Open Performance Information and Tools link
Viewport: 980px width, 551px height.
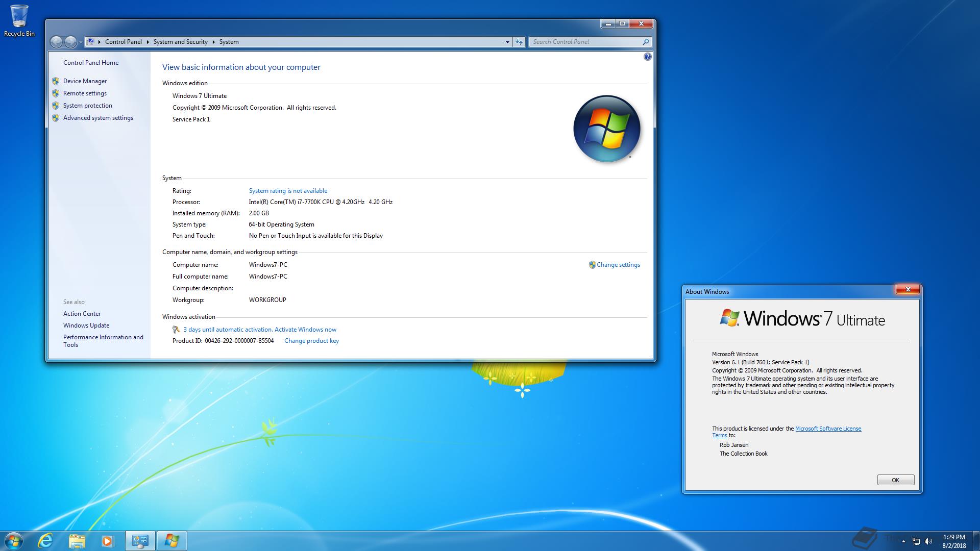[x=103, y=341]
